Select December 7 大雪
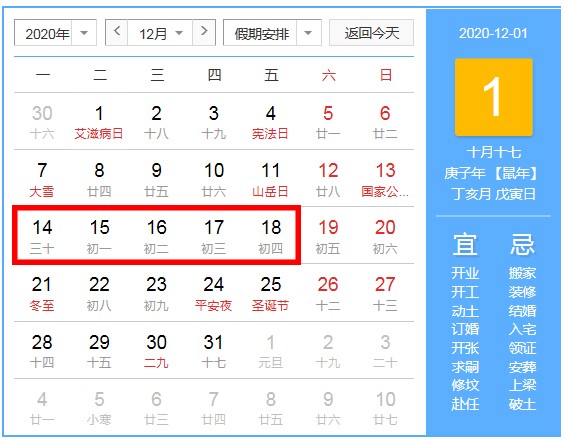This screenshot has height=441, width=566. click(x=42, y=179)
